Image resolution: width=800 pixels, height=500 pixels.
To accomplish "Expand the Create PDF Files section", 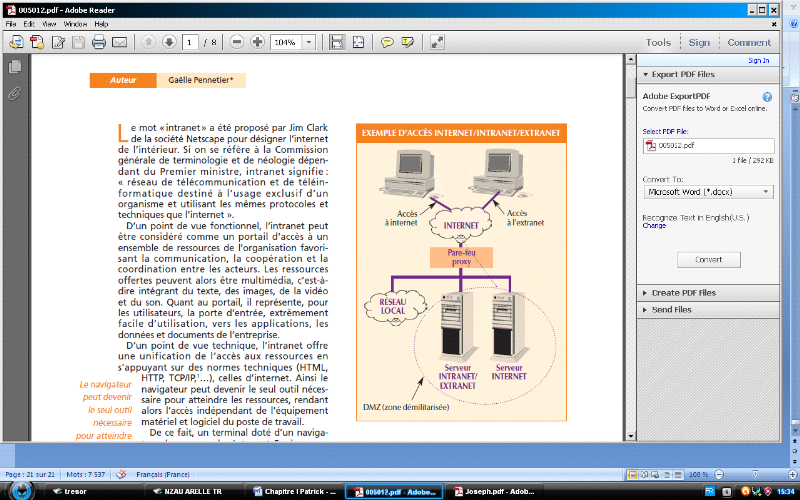I will pos(684,293).
